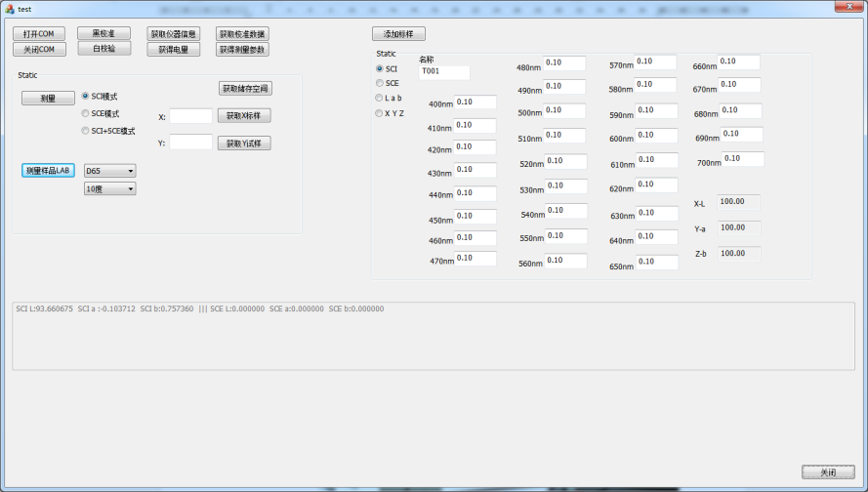Viewport: 868px width, 492px height.
Task: Click the 获取X标样 button
Action: click(x=244, y=115)
